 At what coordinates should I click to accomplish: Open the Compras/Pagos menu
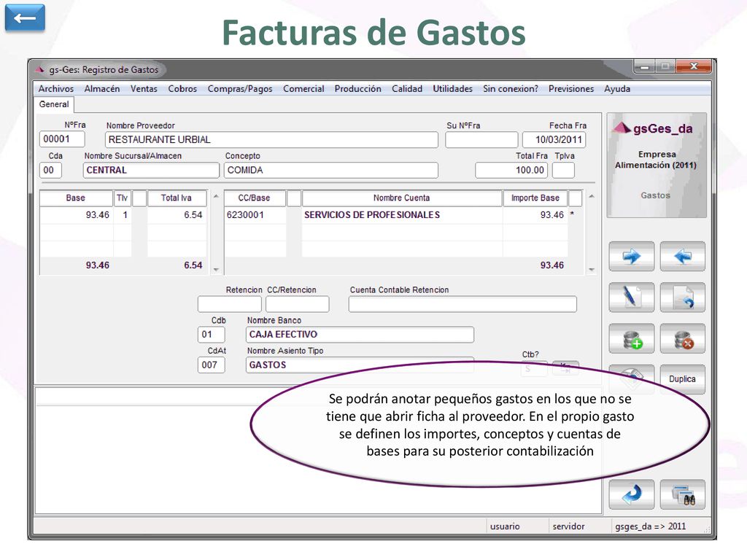[240, 88]
